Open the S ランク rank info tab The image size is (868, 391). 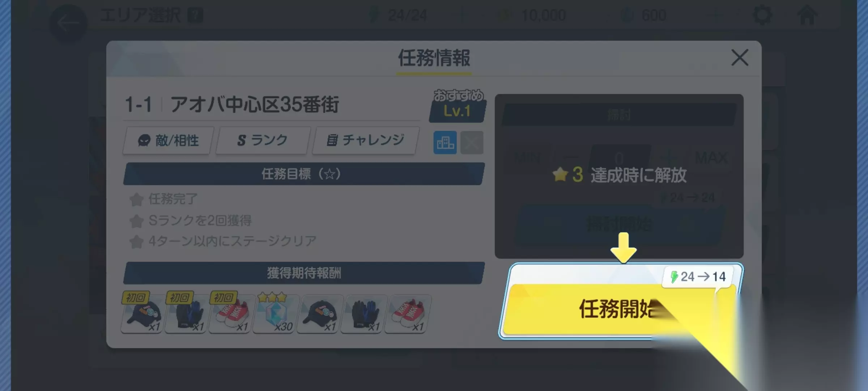pyautogui.click(x=263, y=140)
